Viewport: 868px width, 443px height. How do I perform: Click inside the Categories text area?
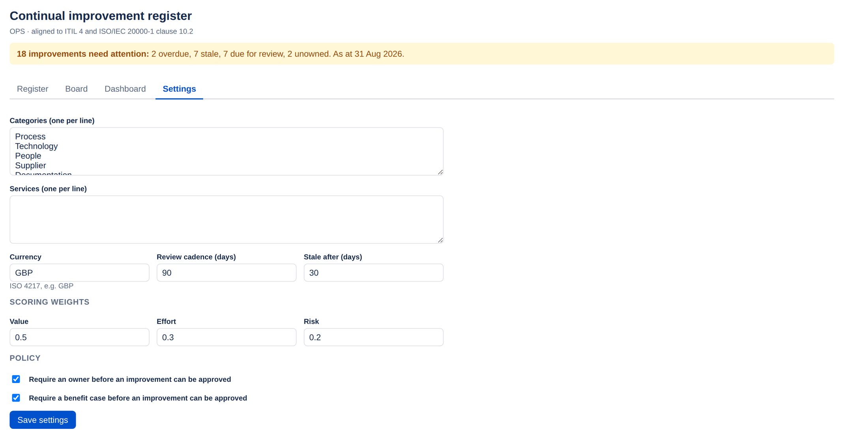(x=226, y=151)
